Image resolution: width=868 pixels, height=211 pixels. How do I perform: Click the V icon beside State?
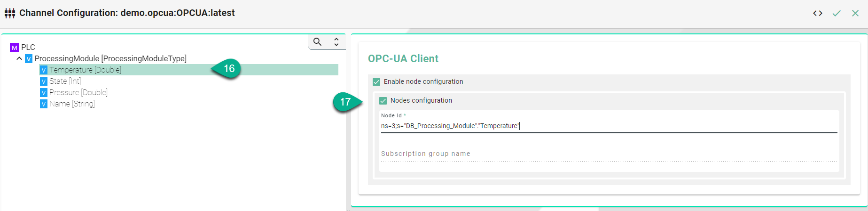point(44,81)
